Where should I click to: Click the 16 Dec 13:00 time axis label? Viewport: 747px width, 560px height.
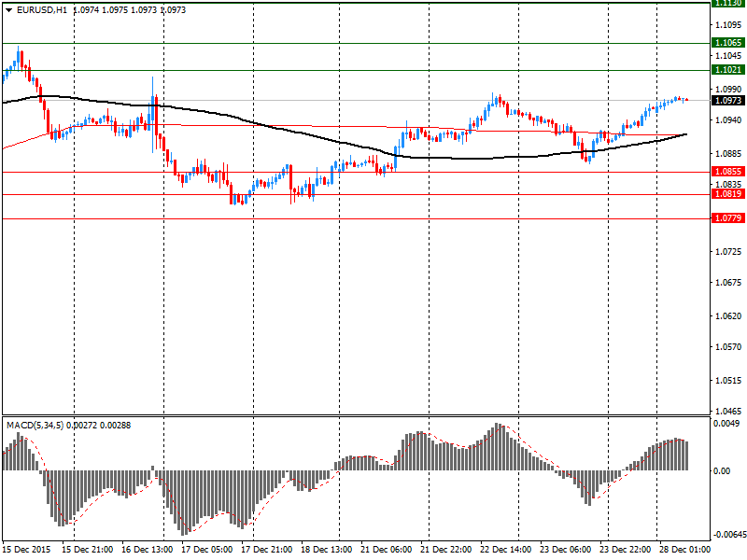coord(148,550)
